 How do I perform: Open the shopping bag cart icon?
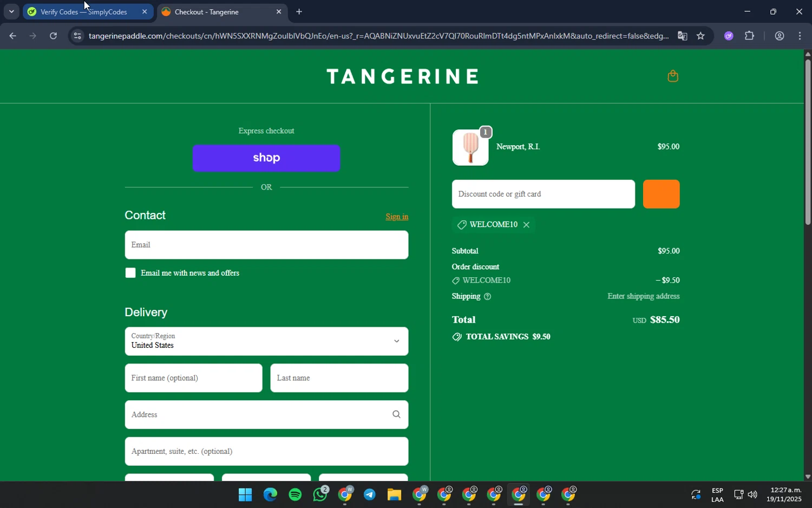coord(673,76)
